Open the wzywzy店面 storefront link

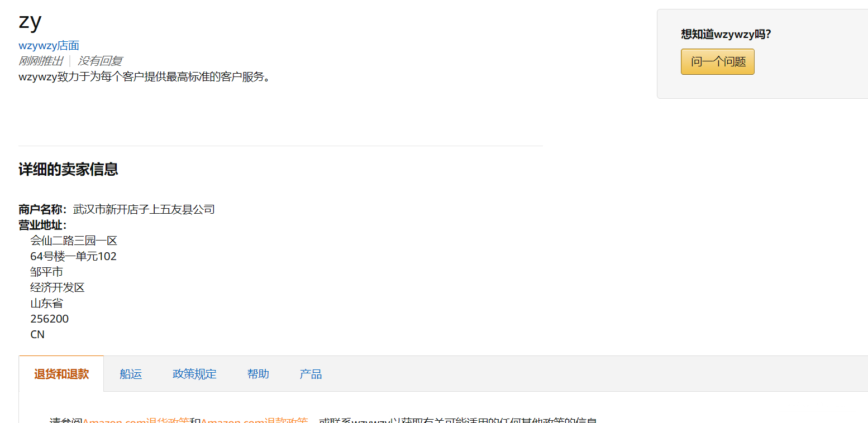49,46
